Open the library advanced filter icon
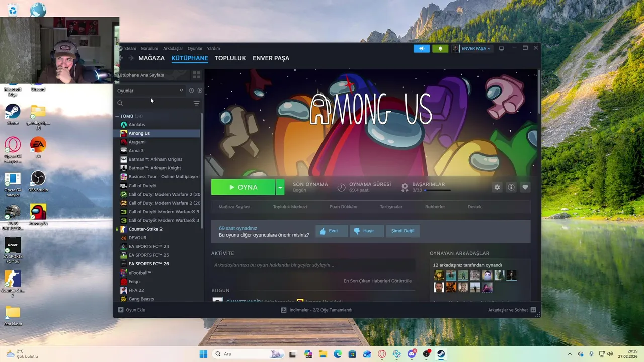This screenshot has height=362, width=644. pyautogui.click(x=196, y=103)
